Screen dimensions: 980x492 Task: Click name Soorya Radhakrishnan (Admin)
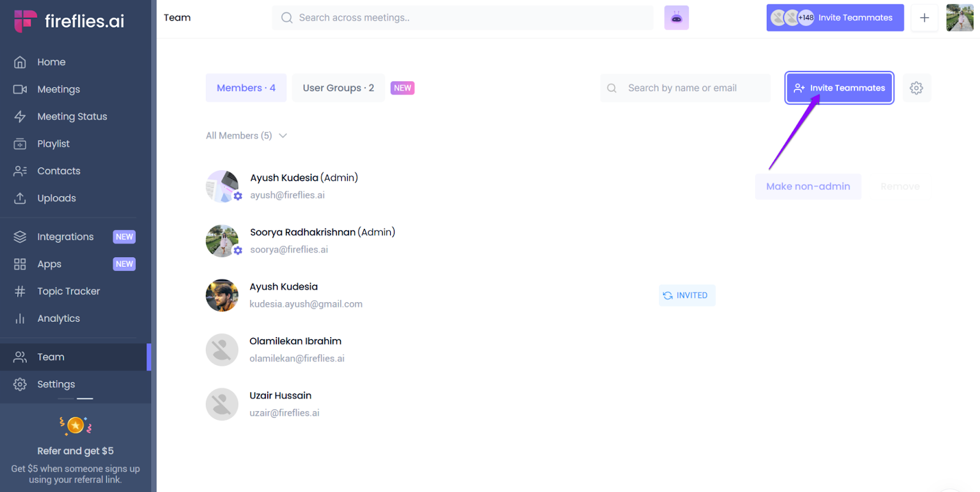point(323,233)
